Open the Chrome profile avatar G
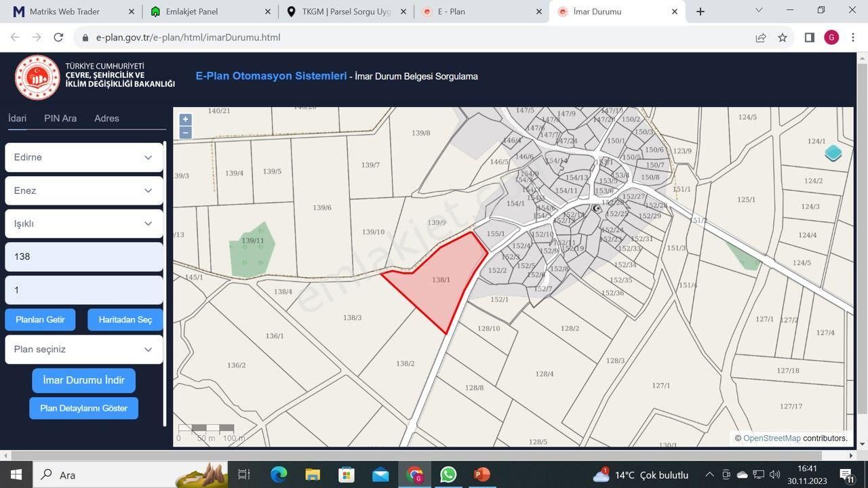This screenshot has height=488, width=868. click(x=831, y=37)
